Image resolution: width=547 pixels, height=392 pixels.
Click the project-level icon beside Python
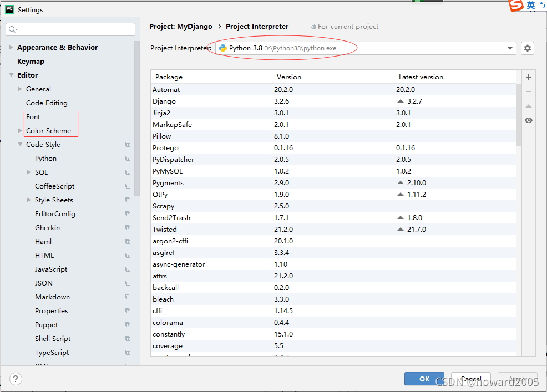pos(128,159)
